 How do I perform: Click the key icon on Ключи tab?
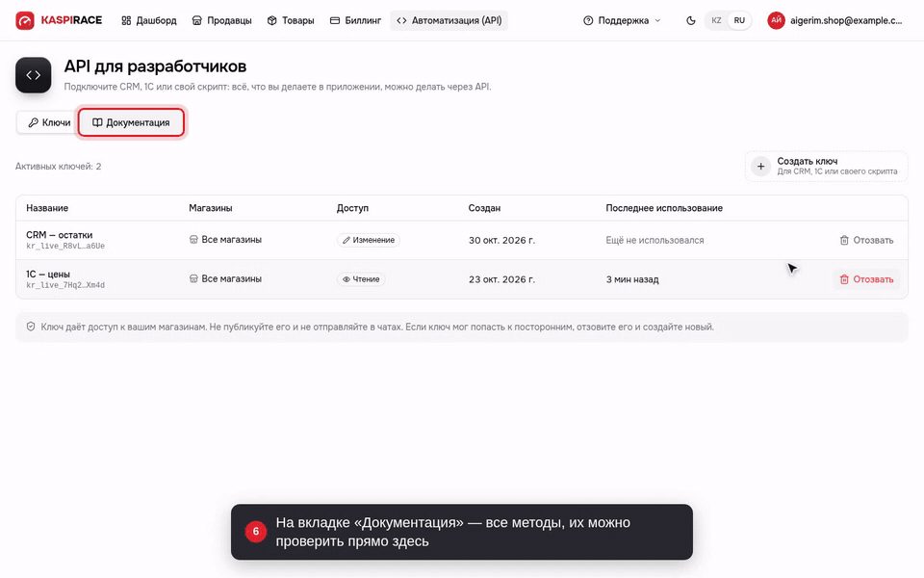34,122
